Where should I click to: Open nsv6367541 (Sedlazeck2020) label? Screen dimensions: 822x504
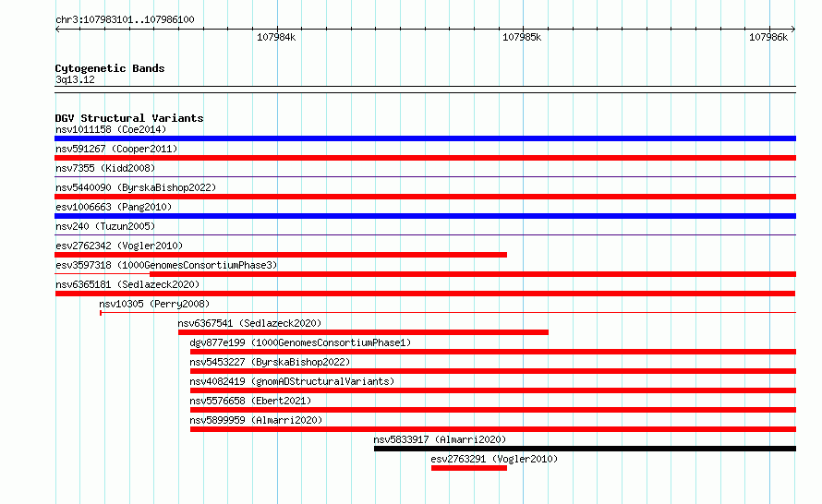coord(249,323)
